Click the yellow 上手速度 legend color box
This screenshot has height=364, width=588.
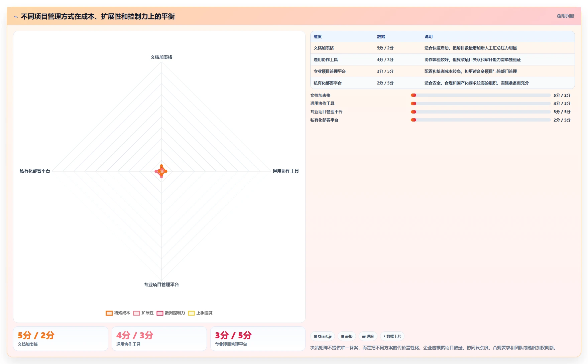[x=192, y=313]
